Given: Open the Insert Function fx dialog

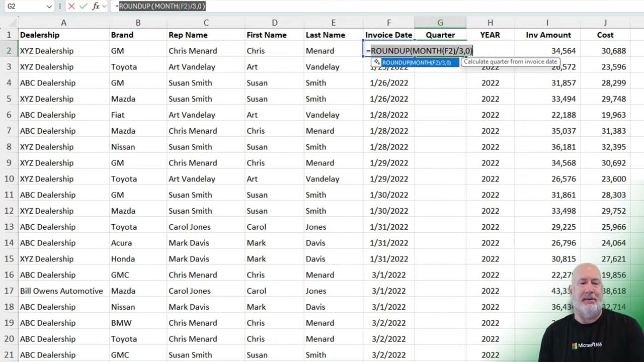Looking at the screenshot, I should (x=96, y=6).
